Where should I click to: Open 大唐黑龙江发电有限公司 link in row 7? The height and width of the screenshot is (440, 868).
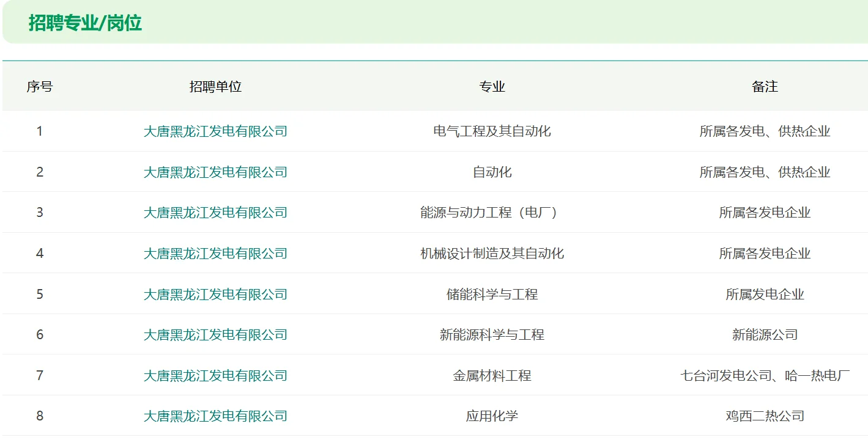215,375
